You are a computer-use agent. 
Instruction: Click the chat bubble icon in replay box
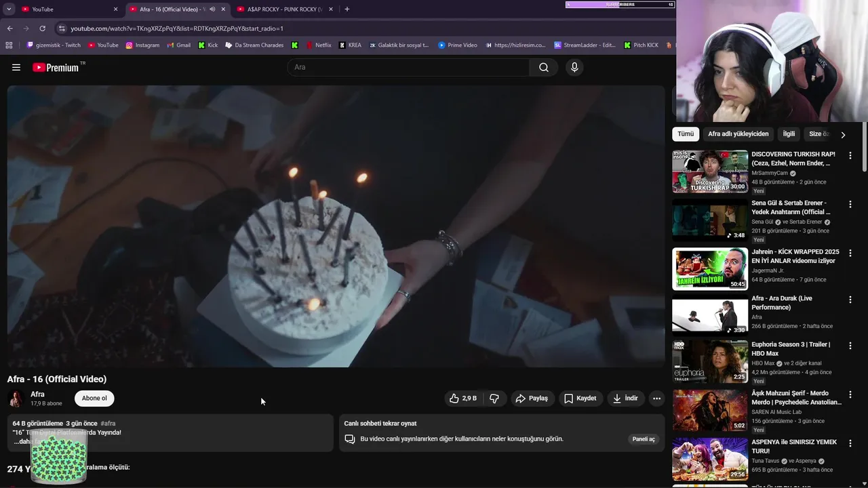[350, 439]
